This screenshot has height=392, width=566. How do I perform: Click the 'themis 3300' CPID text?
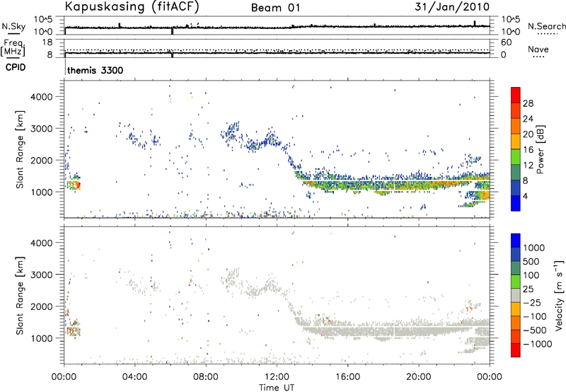(x=96, y=70)
